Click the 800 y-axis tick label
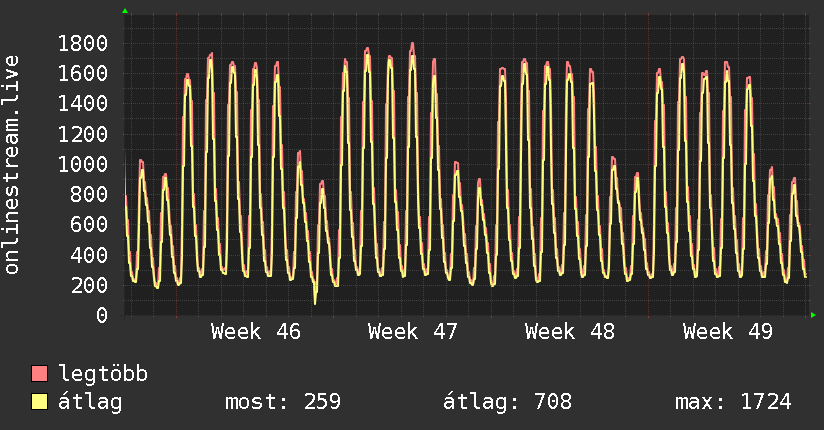 89,194
